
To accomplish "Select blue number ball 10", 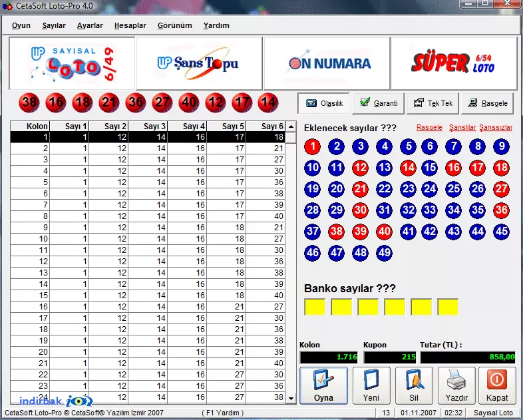I will pos(313,168).
